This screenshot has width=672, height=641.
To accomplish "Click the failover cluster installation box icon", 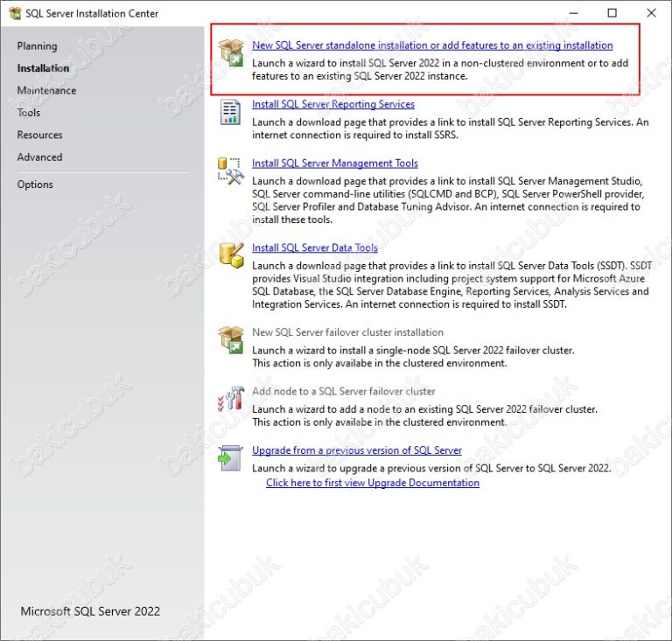I will pyautogui.click(x=231, y=340).
